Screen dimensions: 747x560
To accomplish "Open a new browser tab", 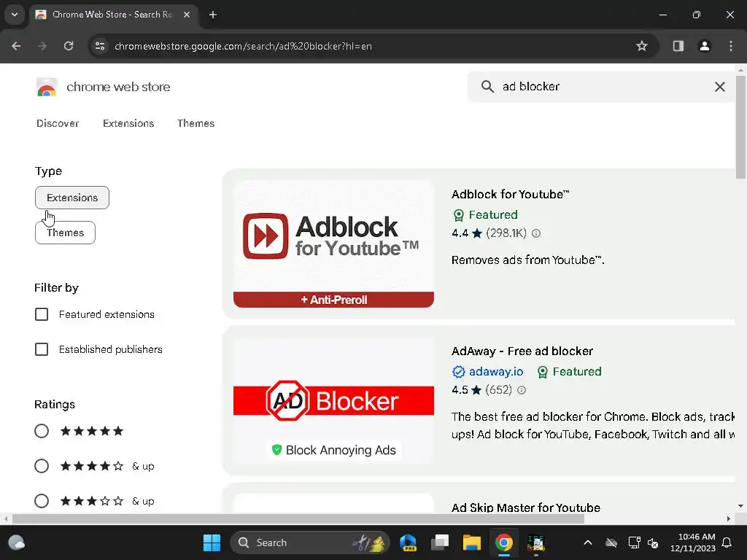I will pos(213,15).
